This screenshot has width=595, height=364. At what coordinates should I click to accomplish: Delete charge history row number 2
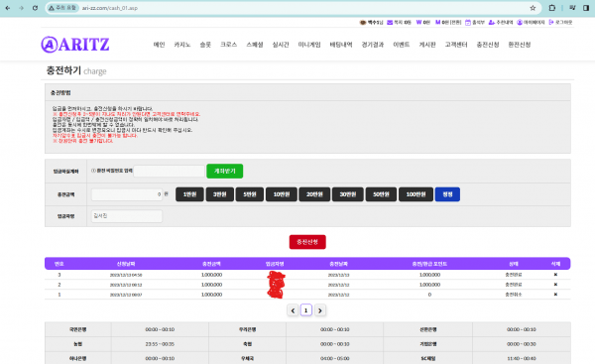point(555,285)
